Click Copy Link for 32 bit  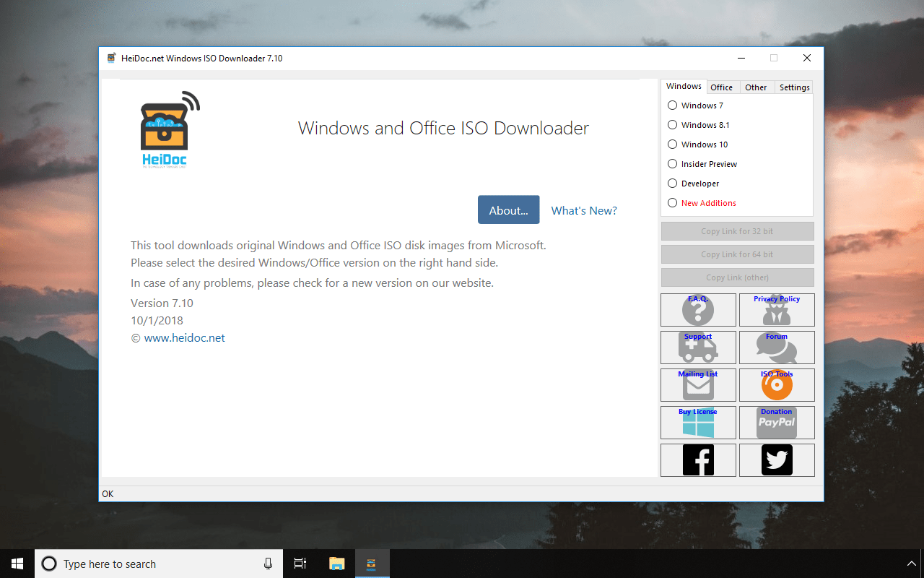[x=737, y=231]
